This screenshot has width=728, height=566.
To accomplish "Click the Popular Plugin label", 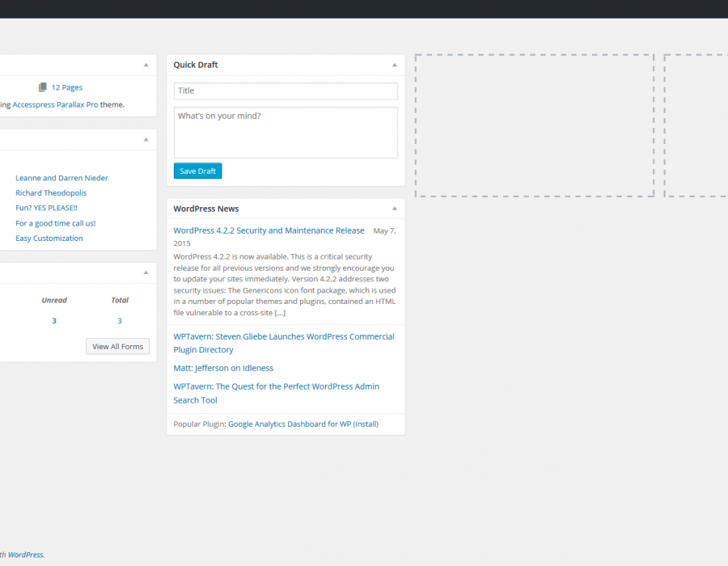I will click(x=200, y=424).
